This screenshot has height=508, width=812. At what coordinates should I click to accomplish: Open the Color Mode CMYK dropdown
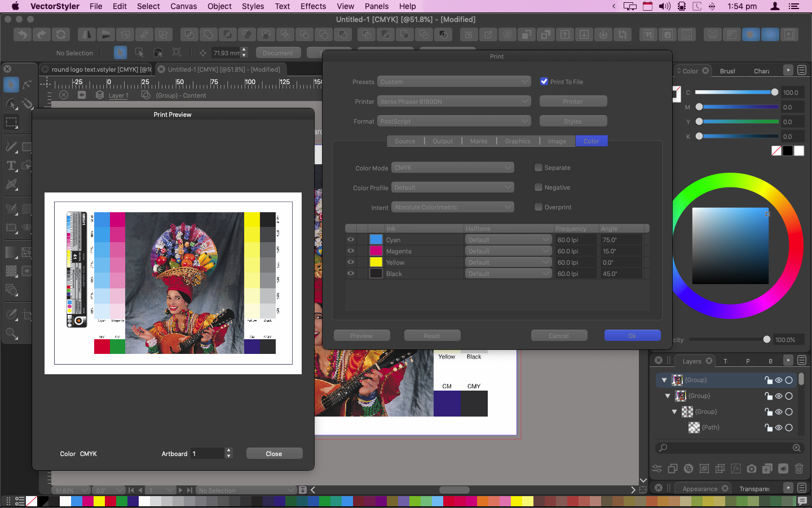click(x=453, y=168)
